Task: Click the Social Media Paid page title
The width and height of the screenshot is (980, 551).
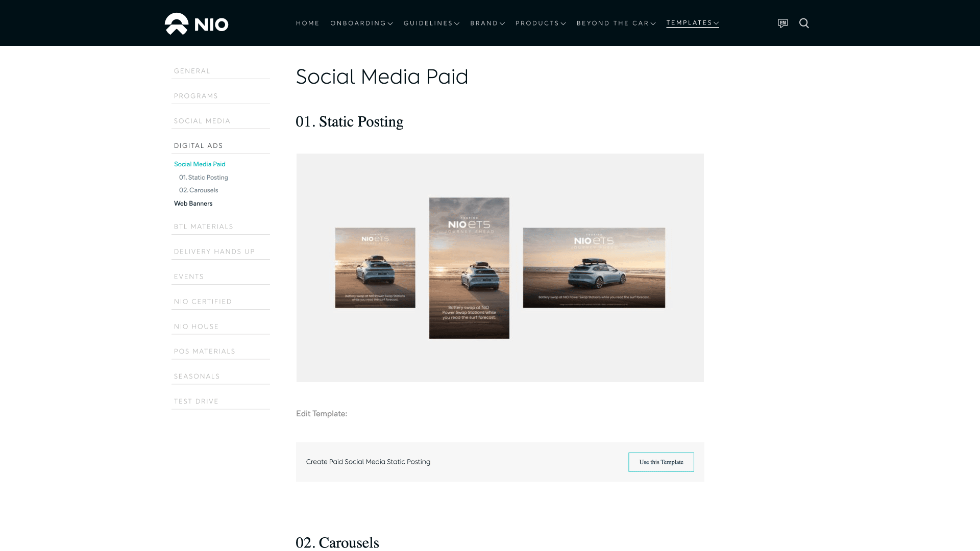Action: tap(382, 77)
